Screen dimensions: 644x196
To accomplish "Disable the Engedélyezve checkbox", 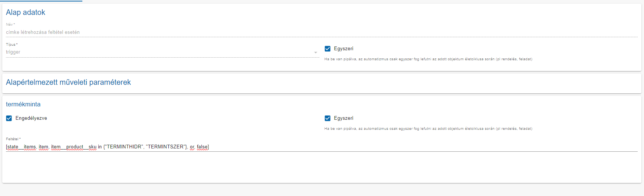I will tap(9, 118).
